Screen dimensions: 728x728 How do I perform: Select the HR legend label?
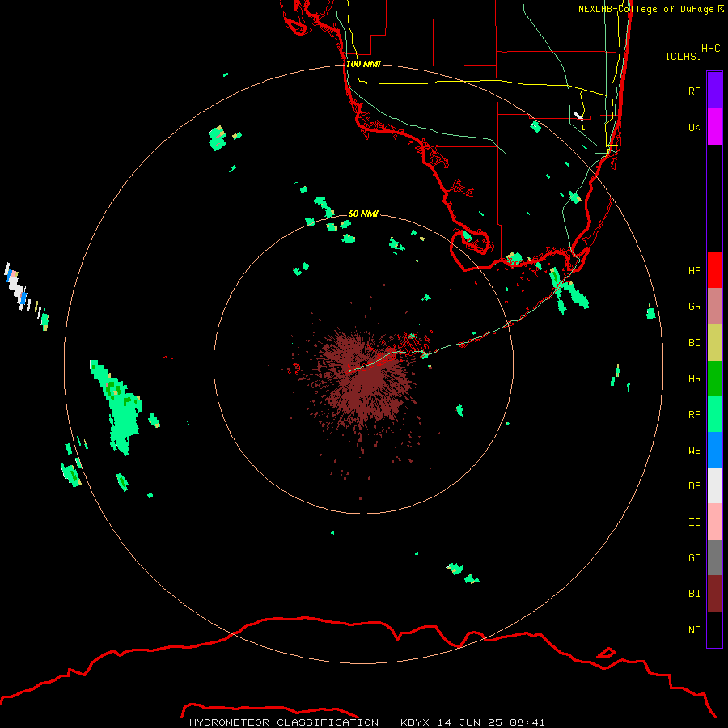click(x=694, y=379)
